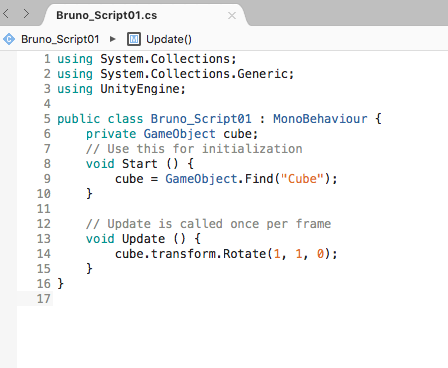Click the 'Update' method name on line 13
This screenshot has height=368, width=448.
[143, 239]
